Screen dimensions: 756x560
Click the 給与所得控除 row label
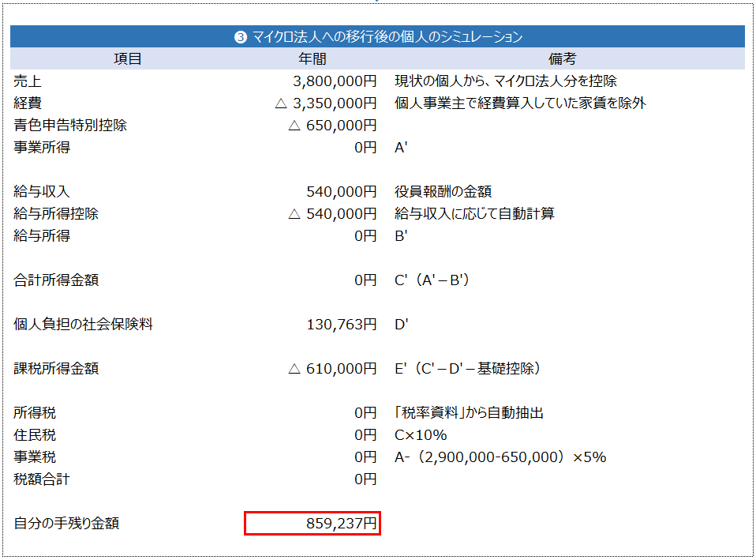coord(56,214)
